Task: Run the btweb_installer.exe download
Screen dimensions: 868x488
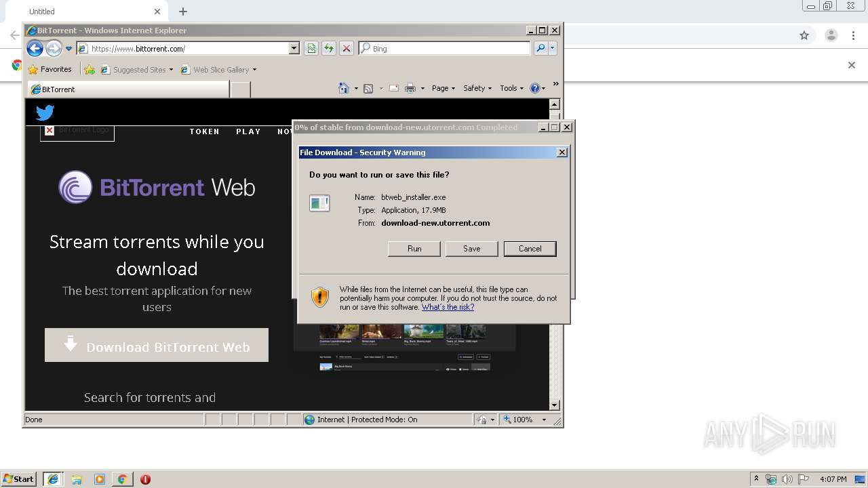Action: [414, 249]
